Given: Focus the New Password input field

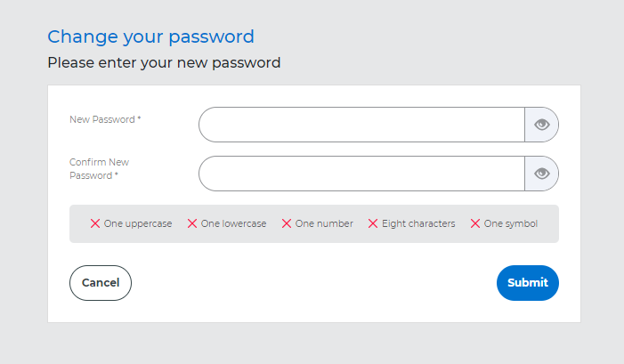Looking at the screenshot, I should pos(361,125).
